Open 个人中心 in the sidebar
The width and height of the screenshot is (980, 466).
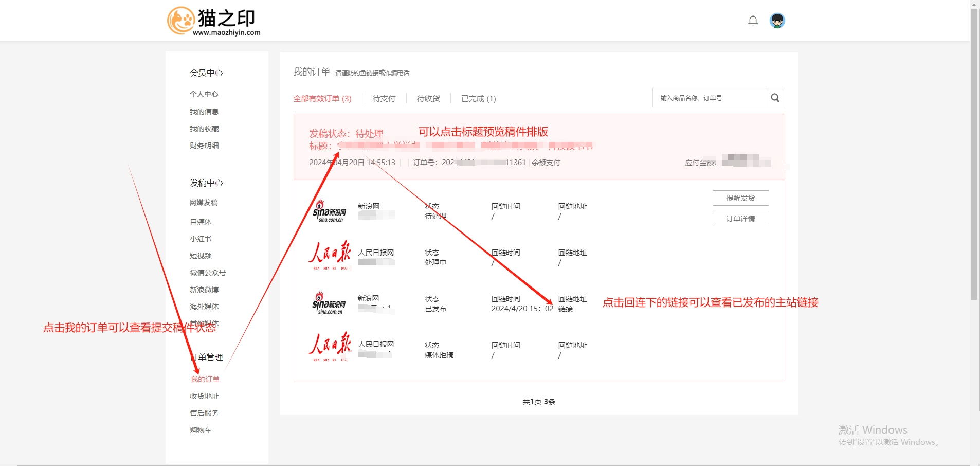point(204,94)
